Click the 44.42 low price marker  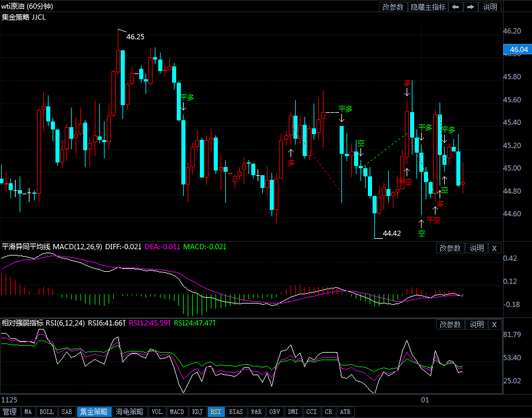(392, 234)
